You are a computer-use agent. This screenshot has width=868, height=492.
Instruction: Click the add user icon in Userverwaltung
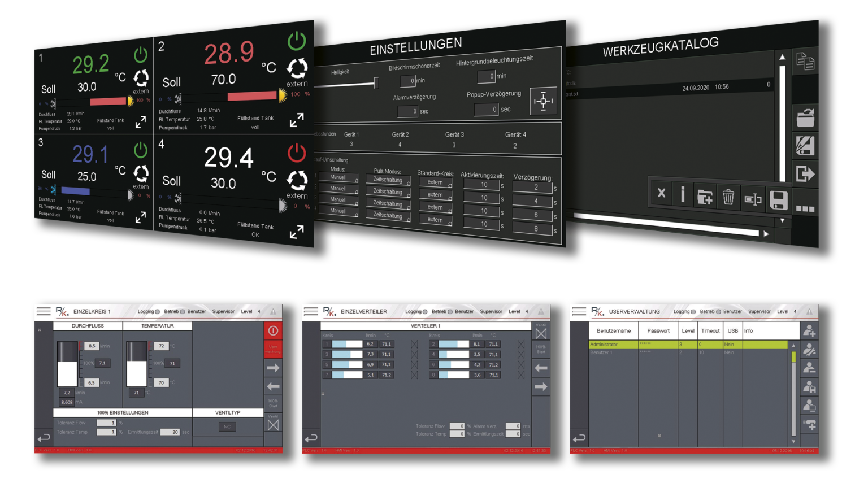(809, 331)
